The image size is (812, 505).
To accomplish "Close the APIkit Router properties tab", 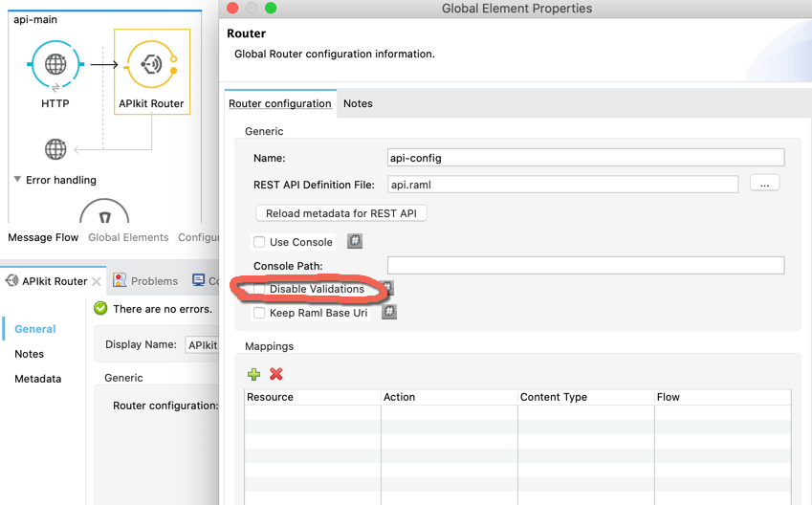I will pos(96,281).
